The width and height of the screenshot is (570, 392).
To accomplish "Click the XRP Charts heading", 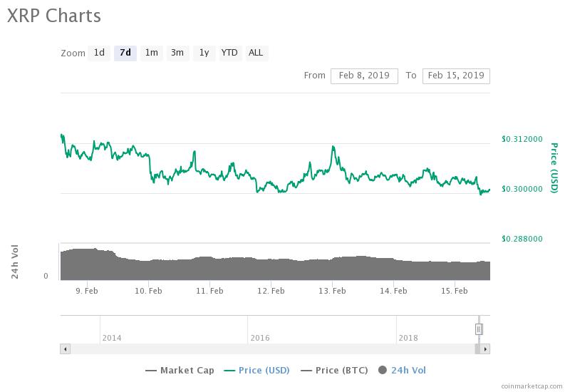I will [54, 16].
